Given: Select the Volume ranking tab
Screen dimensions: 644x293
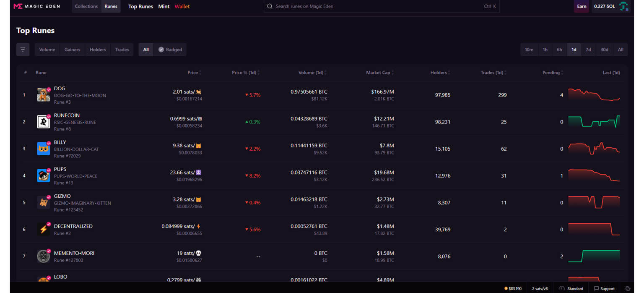Looking at the screenshot, I should (47, 50).
